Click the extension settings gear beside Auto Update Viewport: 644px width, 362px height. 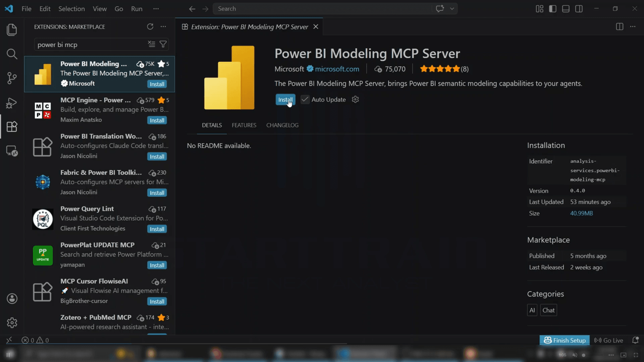click(355, 99)
